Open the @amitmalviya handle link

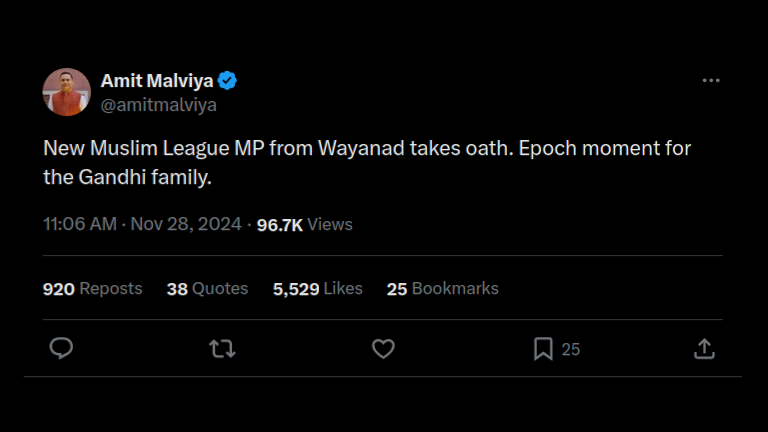[x=159, y=104]
